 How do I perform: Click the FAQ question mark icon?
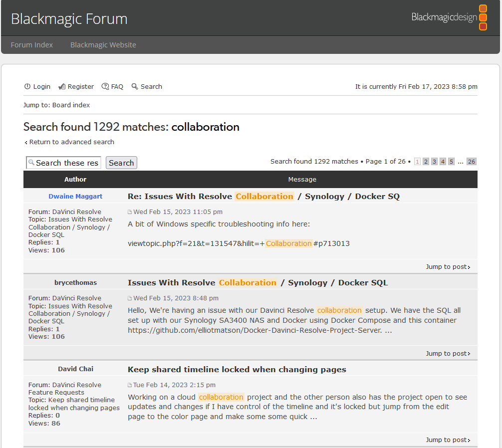tap(105, 87)
